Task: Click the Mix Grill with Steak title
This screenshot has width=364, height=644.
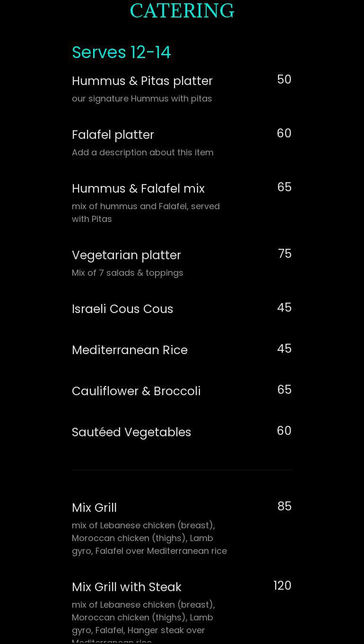Action: (127, 587)
